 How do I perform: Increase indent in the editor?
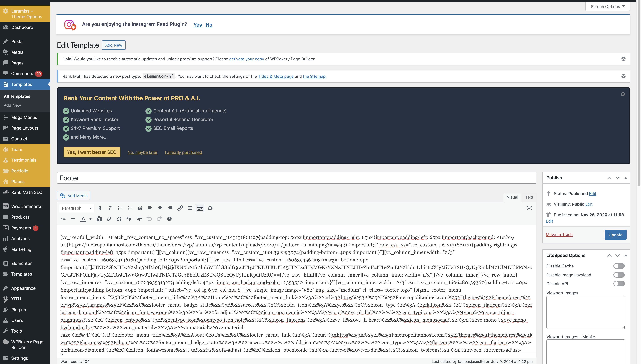[x=139, y=219]
